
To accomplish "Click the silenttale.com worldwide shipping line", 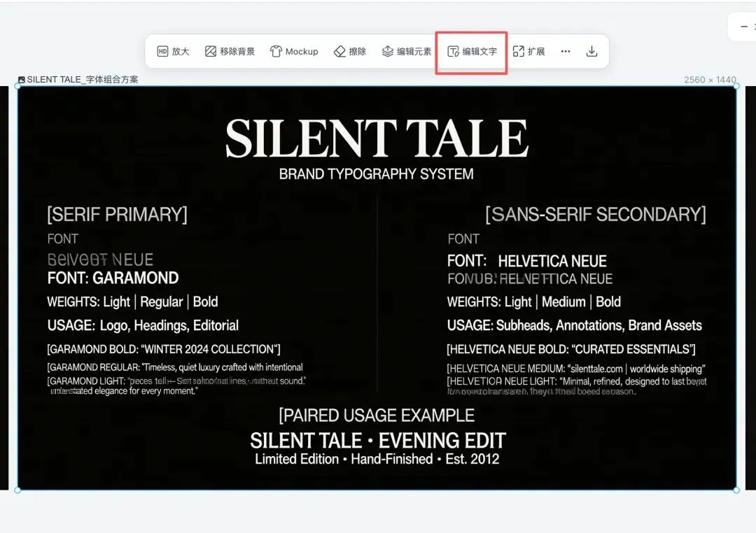I will 575,369.
